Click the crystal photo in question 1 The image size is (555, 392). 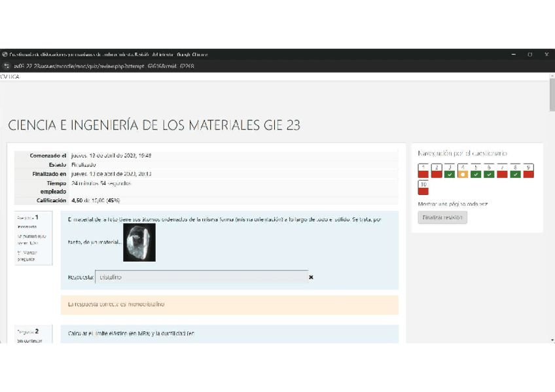pyautogui.click(x=139, y=242)
